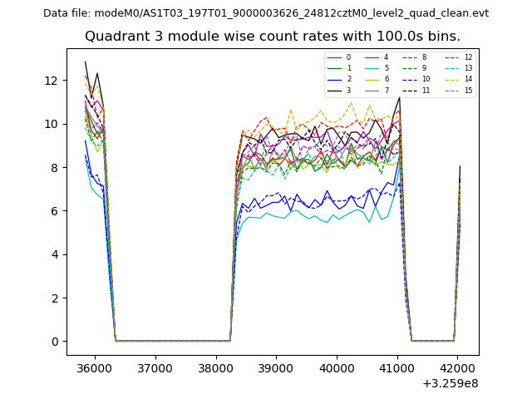Click the x-axis tick label 36000

click(x=94, y=367)
